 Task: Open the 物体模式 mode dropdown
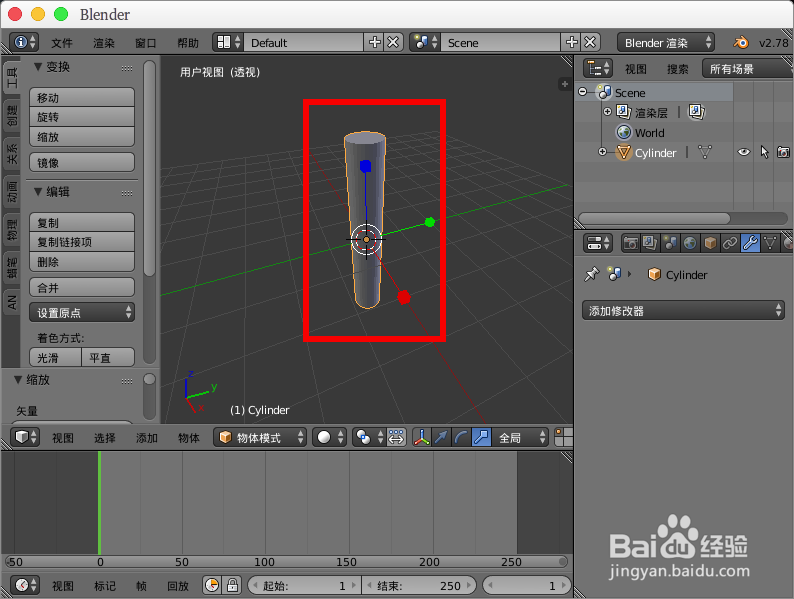pos(260,437)
